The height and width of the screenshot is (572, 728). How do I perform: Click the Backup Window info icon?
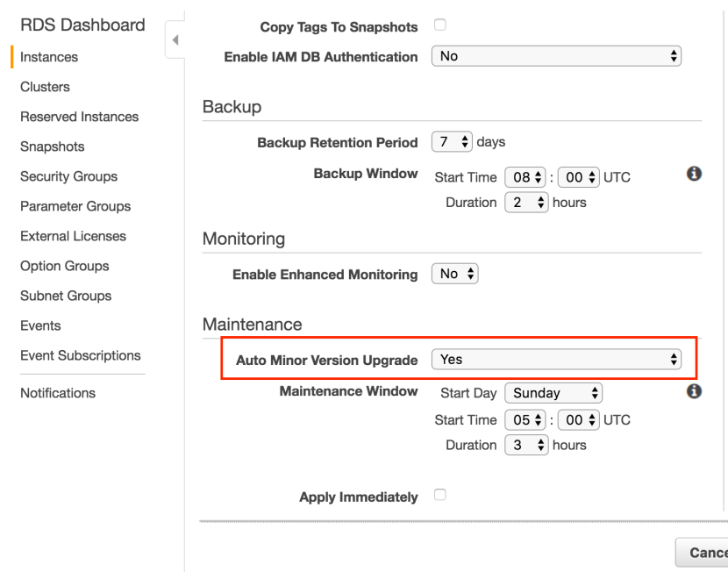coord(694,175)
